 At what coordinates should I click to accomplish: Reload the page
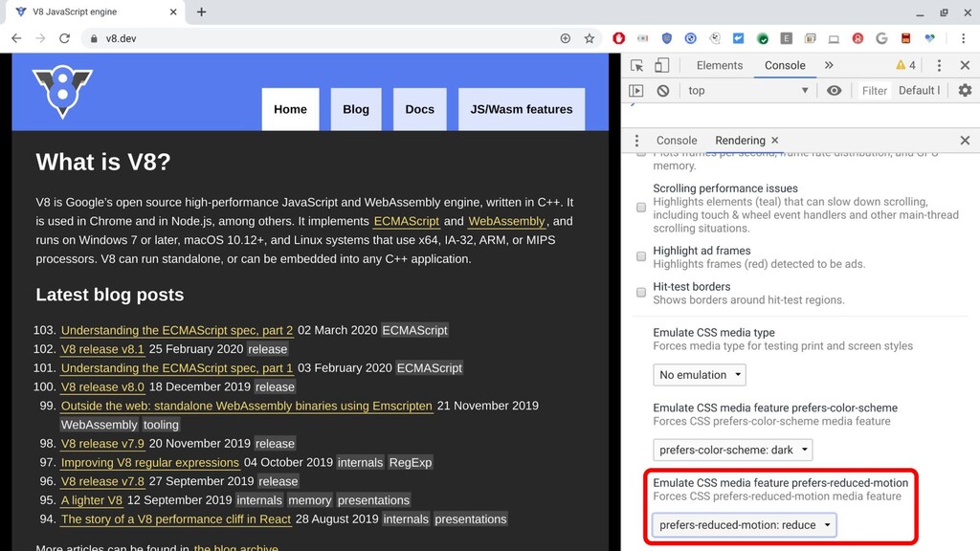(64, 38)
